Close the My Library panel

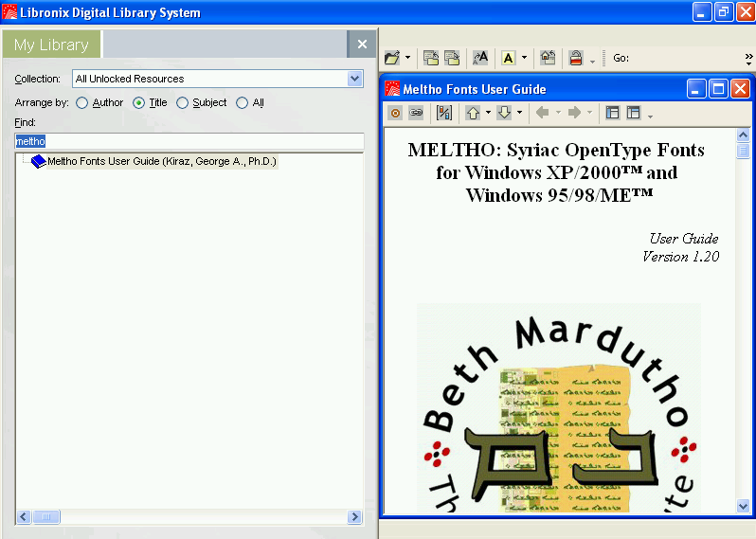click(362, 45)
